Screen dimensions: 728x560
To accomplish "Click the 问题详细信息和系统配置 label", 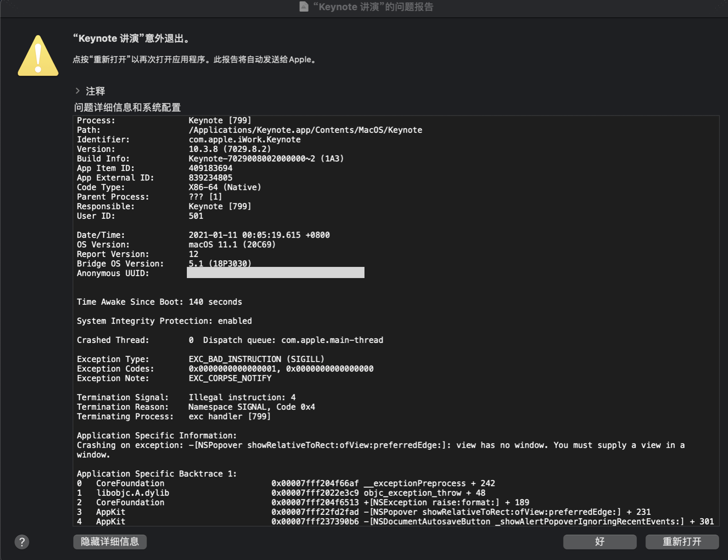I will tap(127, 107).
